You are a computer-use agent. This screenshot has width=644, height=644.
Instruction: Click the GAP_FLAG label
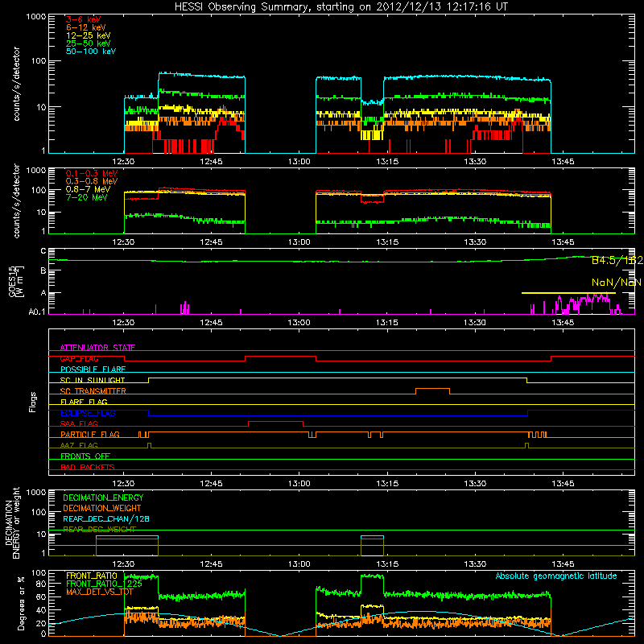[x=79, y=359]
